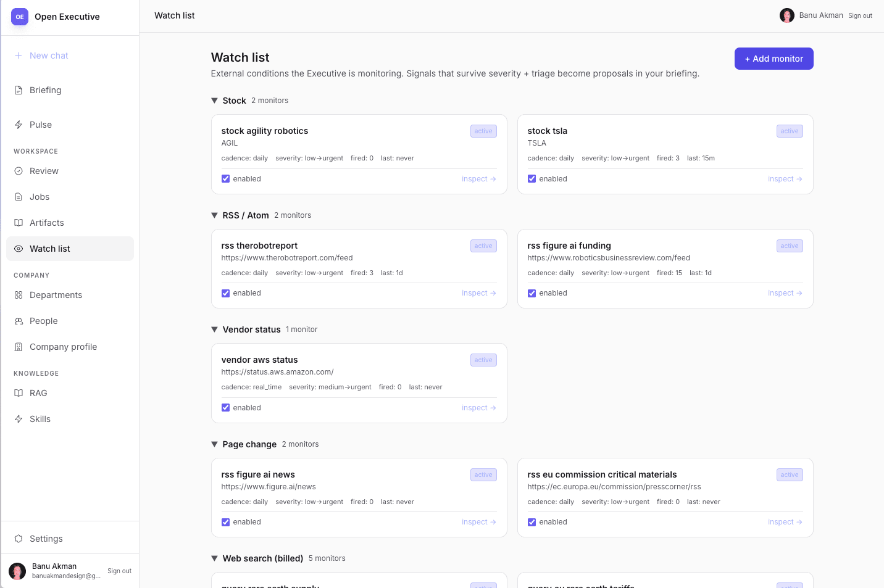The image size is (884, 588).
Task: Click the Artifacts book icon
Action: (x=19, y=223)
